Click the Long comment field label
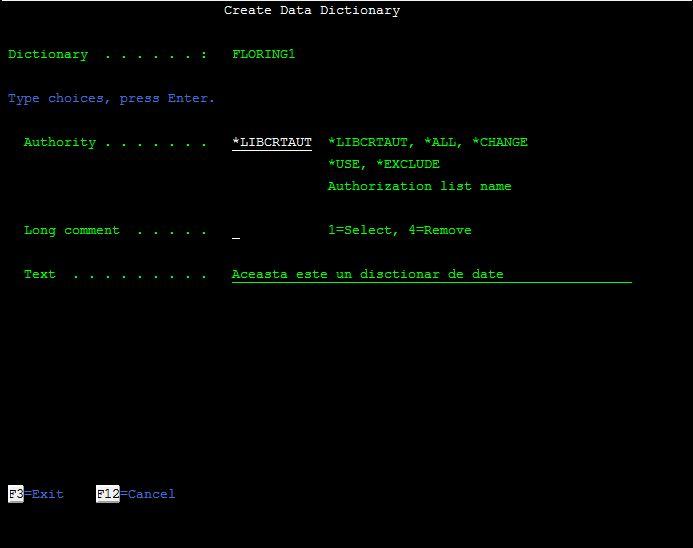The width and height of the screenshot is (693, 548). (71, 231)
